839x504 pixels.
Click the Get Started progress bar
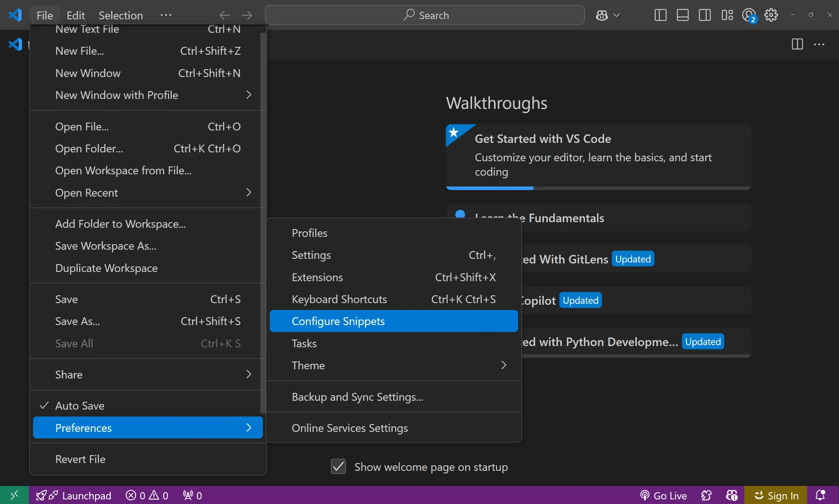(599, 188)
